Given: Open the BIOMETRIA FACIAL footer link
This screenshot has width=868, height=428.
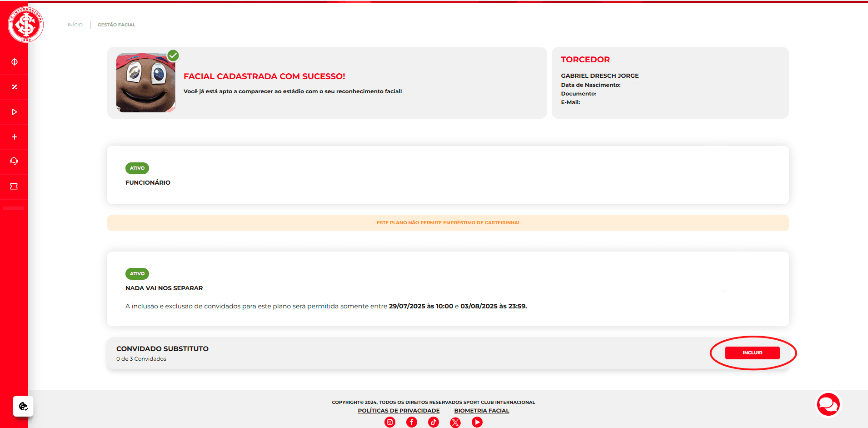Looking at the screenshot, I should [x=482, y=411].
